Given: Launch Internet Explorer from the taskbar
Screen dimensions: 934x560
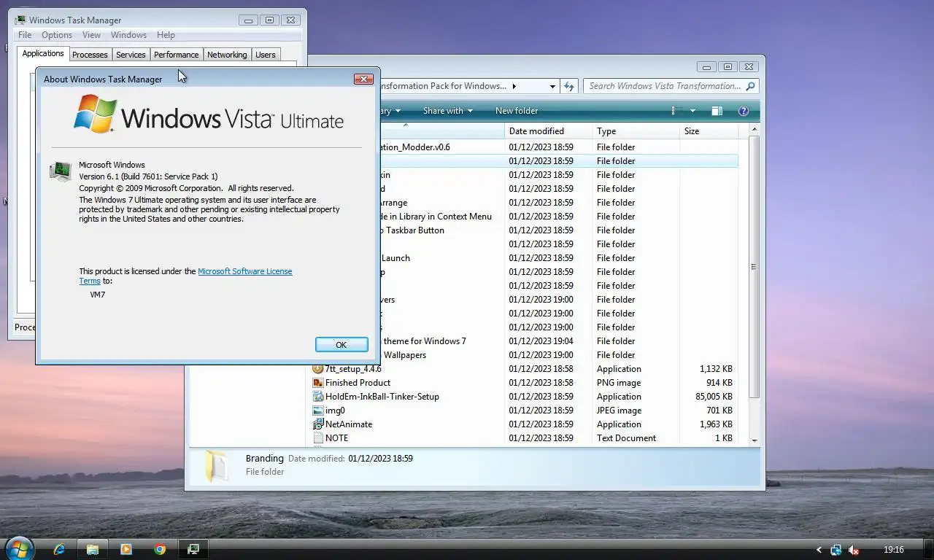Looking at the screenshot, I should click(59, 549).
